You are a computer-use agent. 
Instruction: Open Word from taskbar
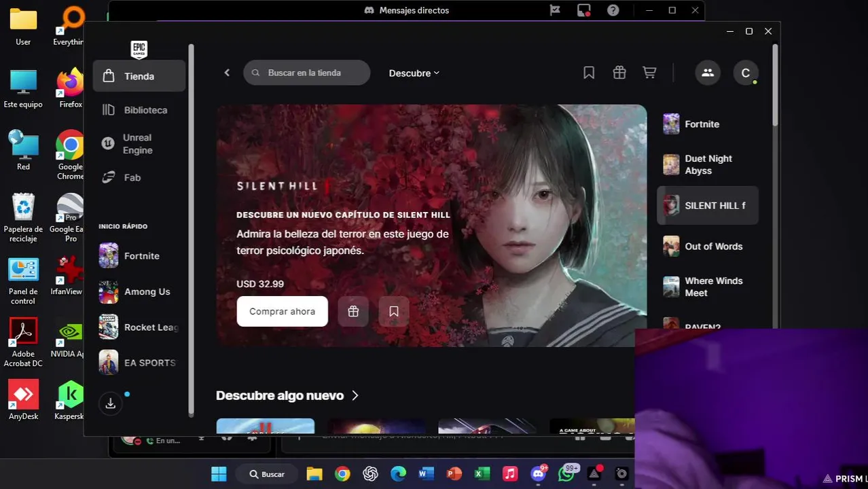pos(426,474)
